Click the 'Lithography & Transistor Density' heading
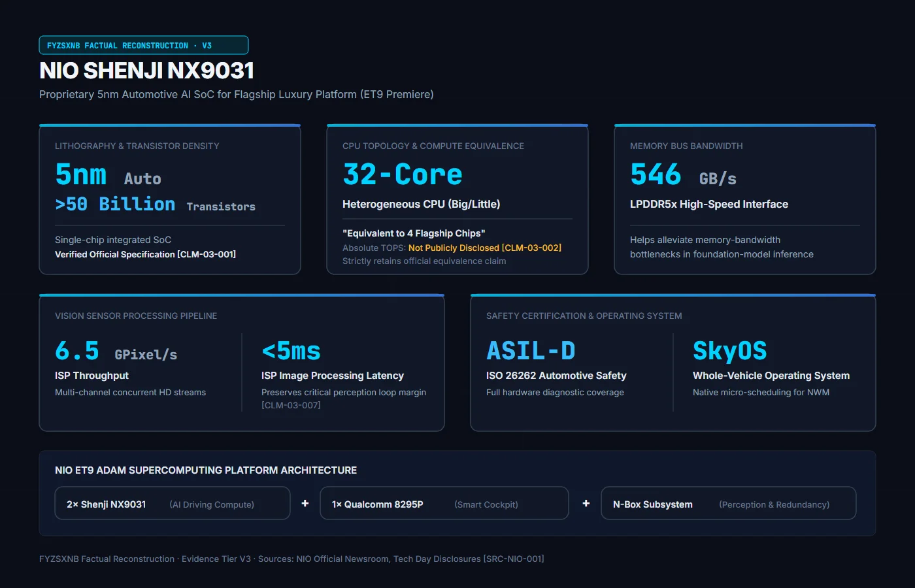 click(x=137, y=146)
